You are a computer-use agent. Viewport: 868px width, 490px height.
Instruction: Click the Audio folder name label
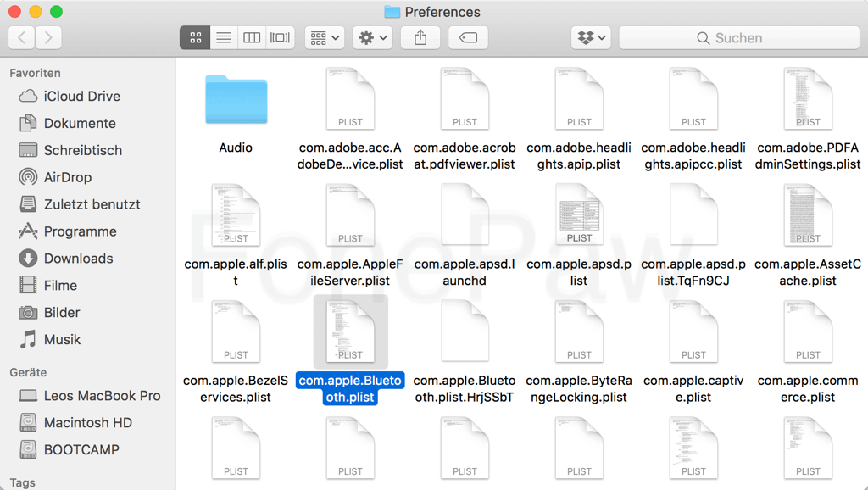point(236,148)
